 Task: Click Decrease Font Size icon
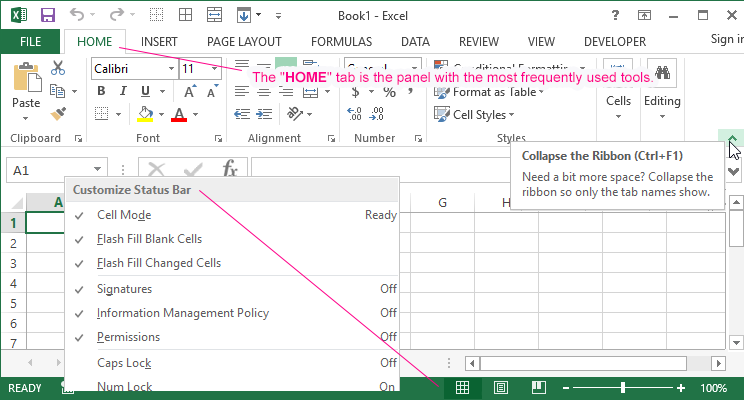212,91
